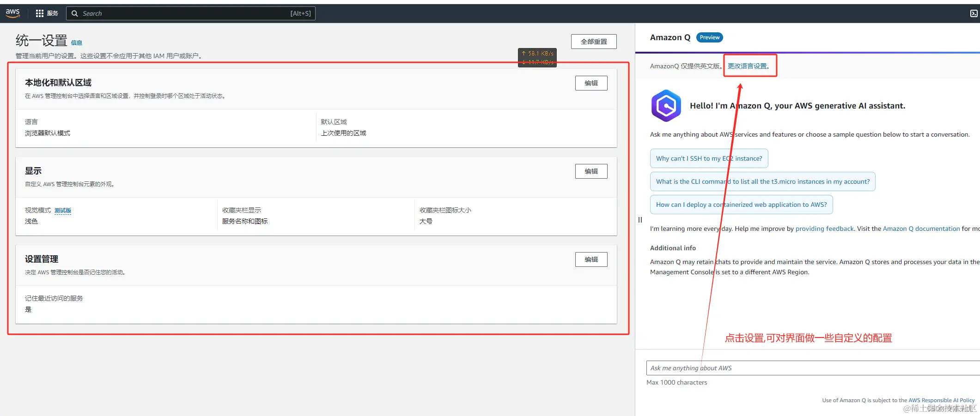The width and height of the screenshot is (980, 416).
Task: Open the AWS home logo
Action: point(12,13)
